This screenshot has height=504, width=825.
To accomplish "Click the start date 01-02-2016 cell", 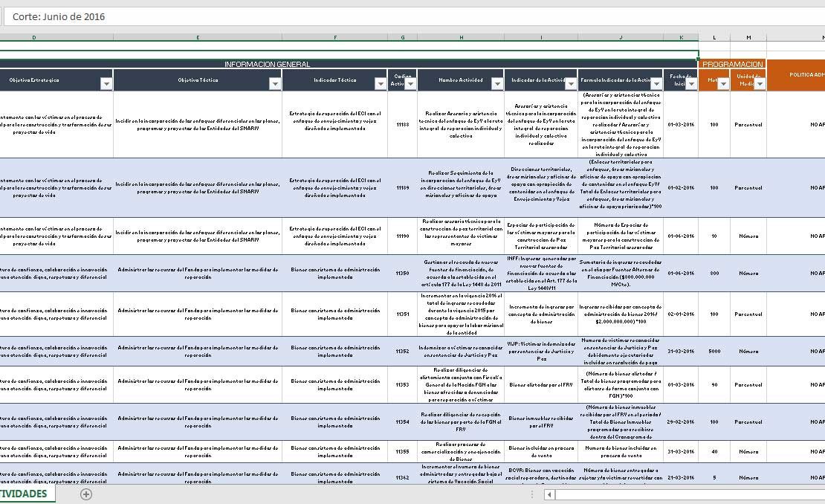I will click(x=681, y=188).
